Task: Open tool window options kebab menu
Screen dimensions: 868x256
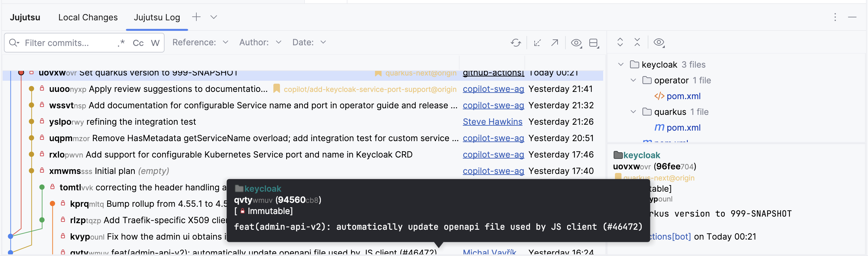Action: click(x=835, y=17)
